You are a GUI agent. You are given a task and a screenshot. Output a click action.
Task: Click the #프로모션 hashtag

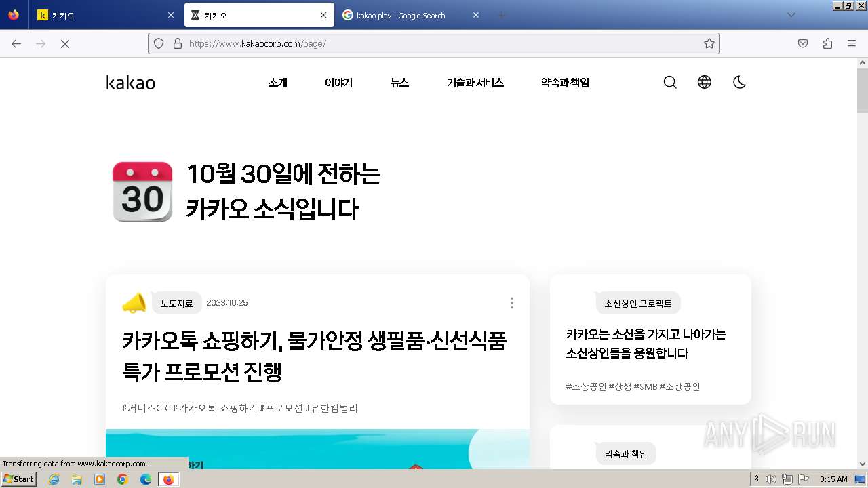coord(281,408)
